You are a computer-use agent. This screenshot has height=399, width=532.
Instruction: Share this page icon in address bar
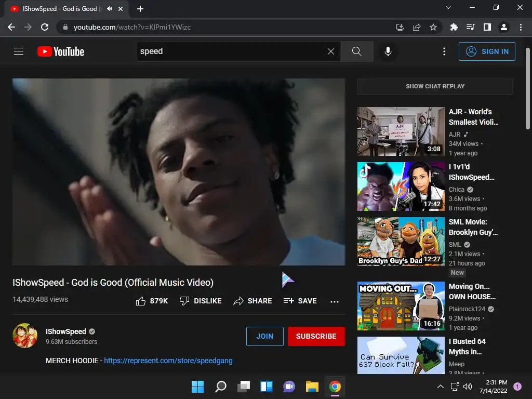[x=417, y=27]
